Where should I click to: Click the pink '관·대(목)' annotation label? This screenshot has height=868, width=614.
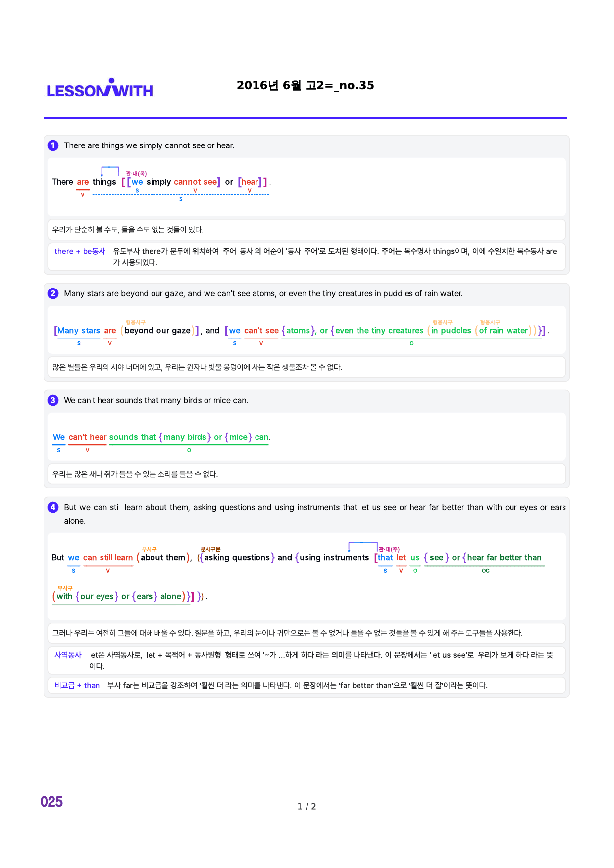click(x=136, y=174)
